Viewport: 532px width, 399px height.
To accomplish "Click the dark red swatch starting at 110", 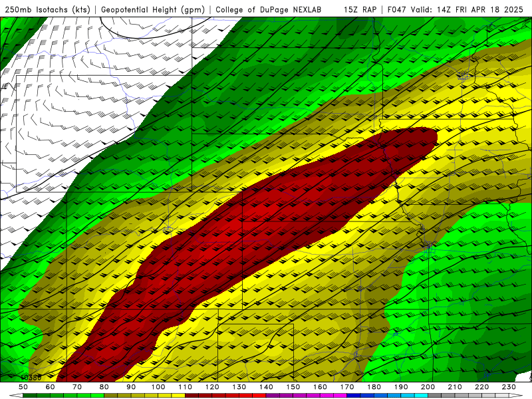I will 192,396.
